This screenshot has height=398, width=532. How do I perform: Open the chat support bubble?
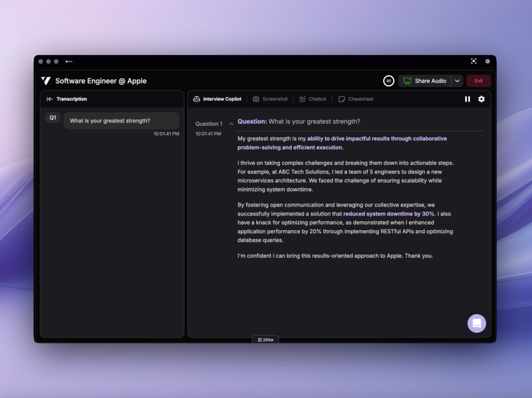(x=476, y=323)
